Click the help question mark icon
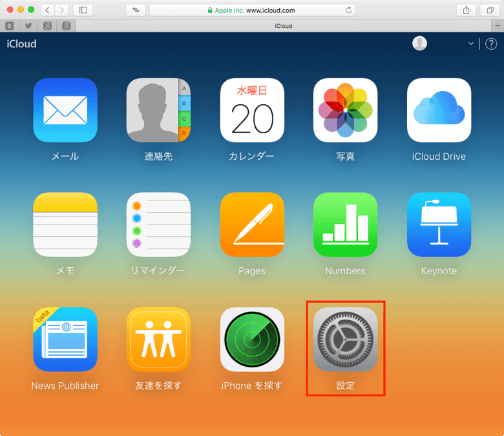504x436 pixels. click(491, 44)
